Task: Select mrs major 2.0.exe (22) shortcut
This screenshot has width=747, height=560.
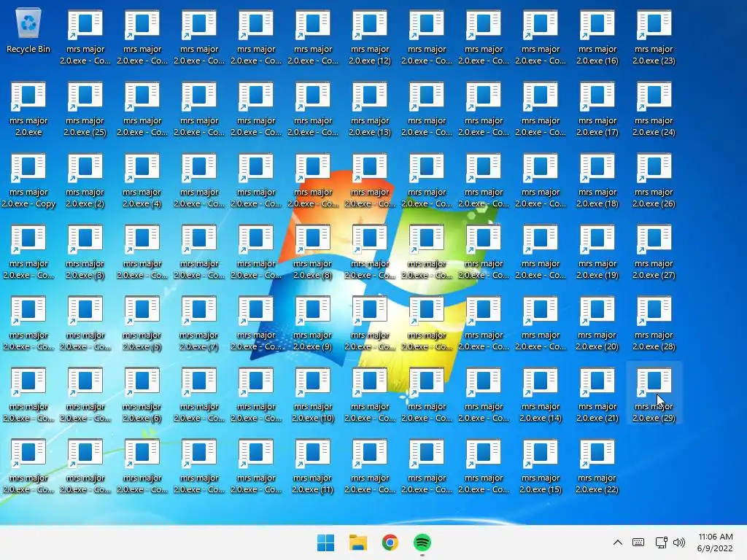Action: [x=597, y=466]
